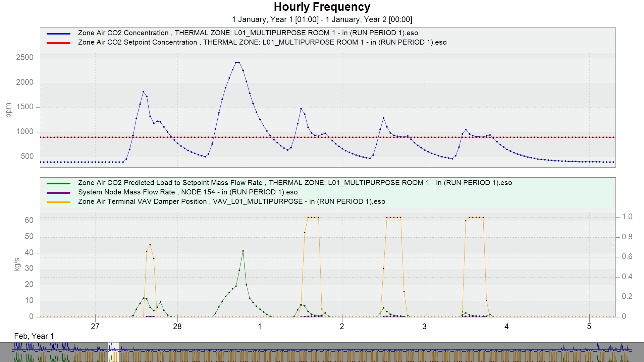
Task: Click the x-axis tick label 1
Action: pyautogui.click(x=260, y=326)
